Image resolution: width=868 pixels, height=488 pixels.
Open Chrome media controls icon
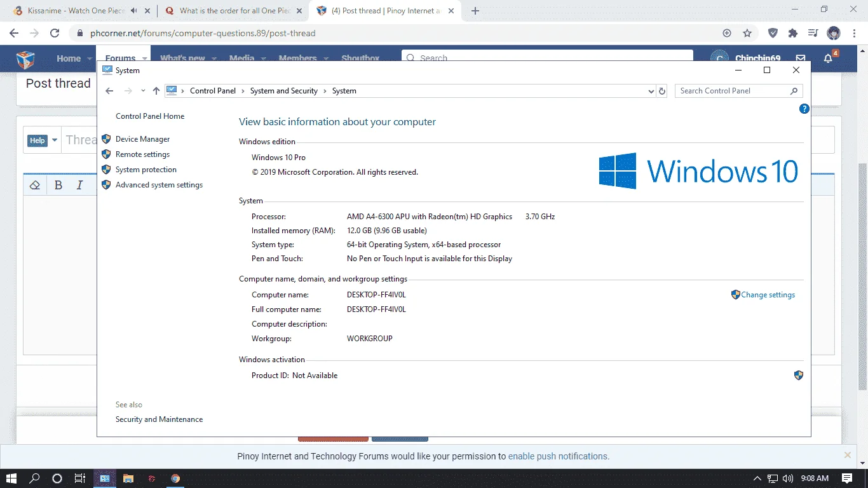[x=813, y=33]
